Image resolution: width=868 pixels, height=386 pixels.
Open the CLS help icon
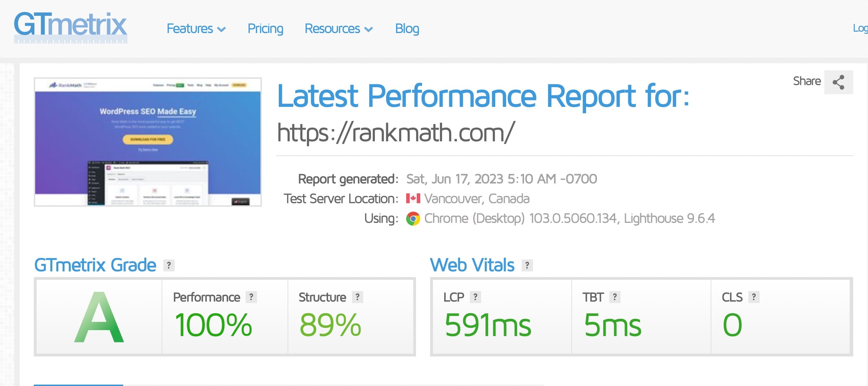[x=753, y=297]
